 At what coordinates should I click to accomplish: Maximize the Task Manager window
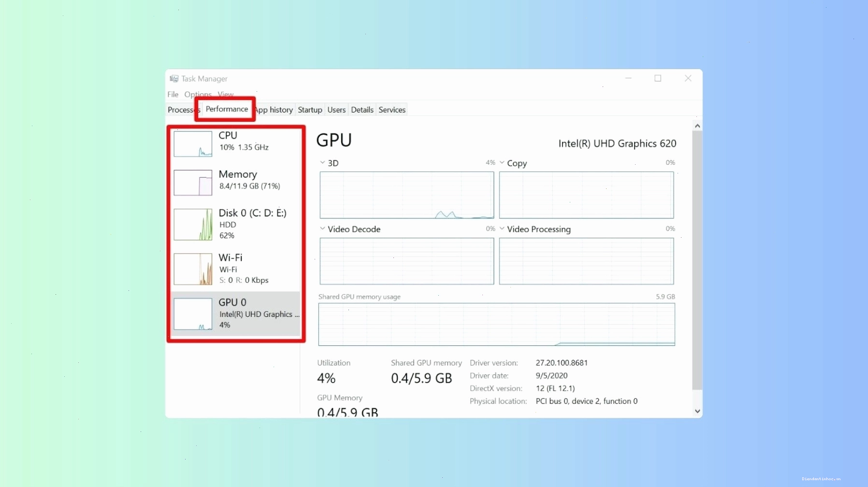coord(658,78)
